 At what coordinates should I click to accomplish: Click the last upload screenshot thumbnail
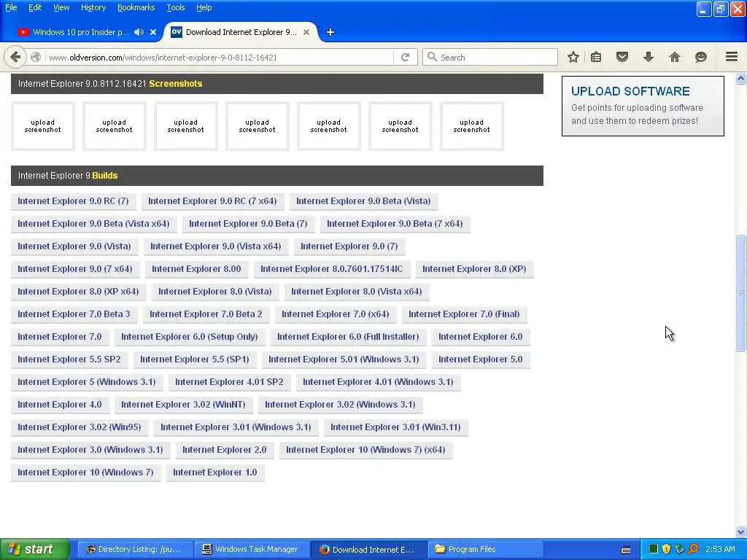click(x=472, y=126)
